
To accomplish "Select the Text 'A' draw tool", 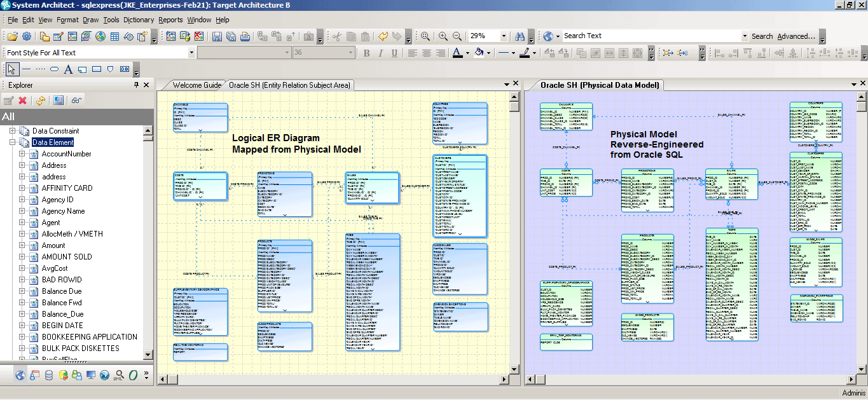I will click(x=68, y=69).
